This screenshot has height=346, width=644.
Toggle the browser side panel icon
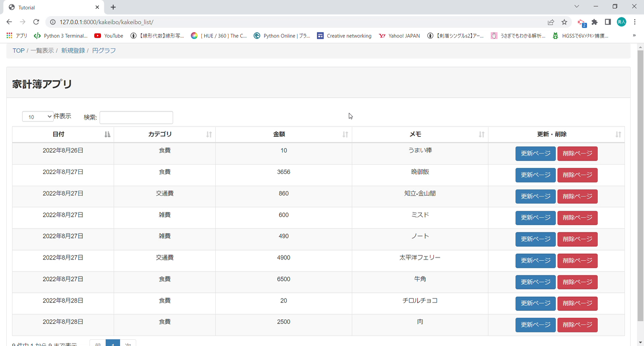[608, 22]
